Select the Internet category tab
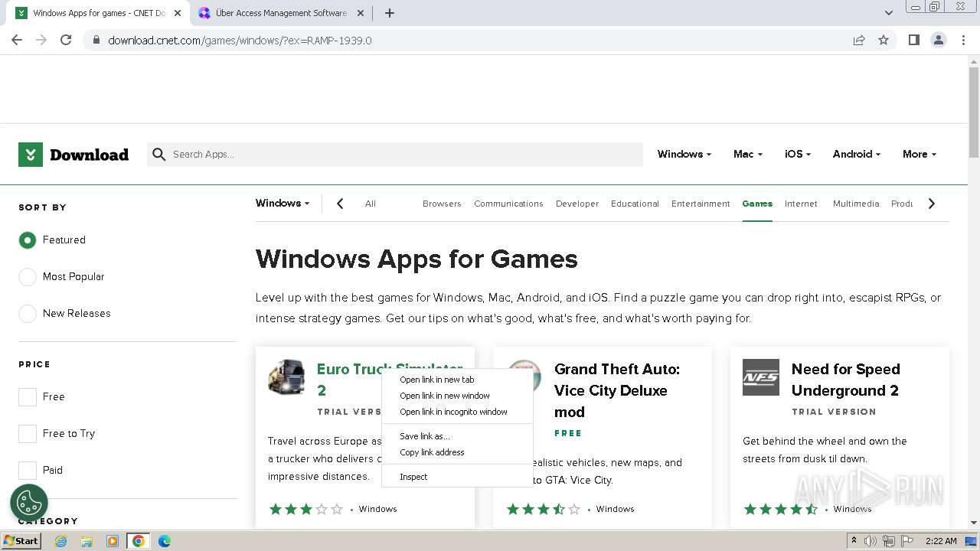This screenshot has height=551, width=980. [801, 204]
